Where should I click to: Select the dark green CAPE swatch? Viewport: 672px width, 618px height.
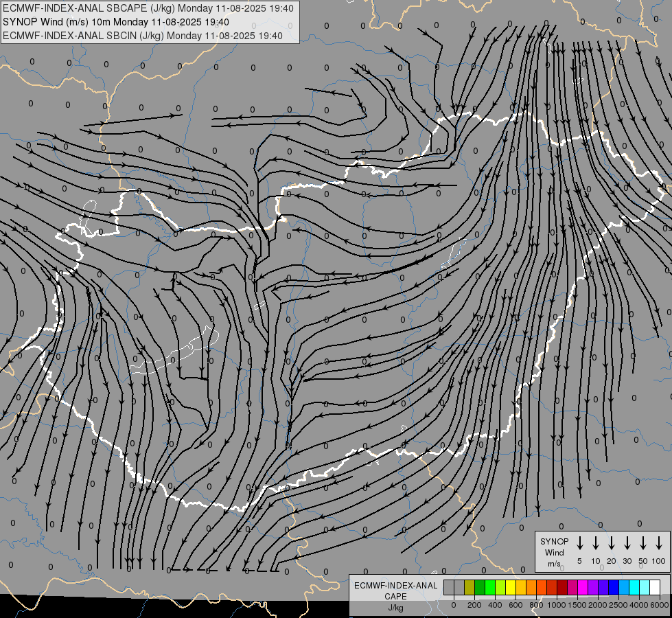[480, 587]
